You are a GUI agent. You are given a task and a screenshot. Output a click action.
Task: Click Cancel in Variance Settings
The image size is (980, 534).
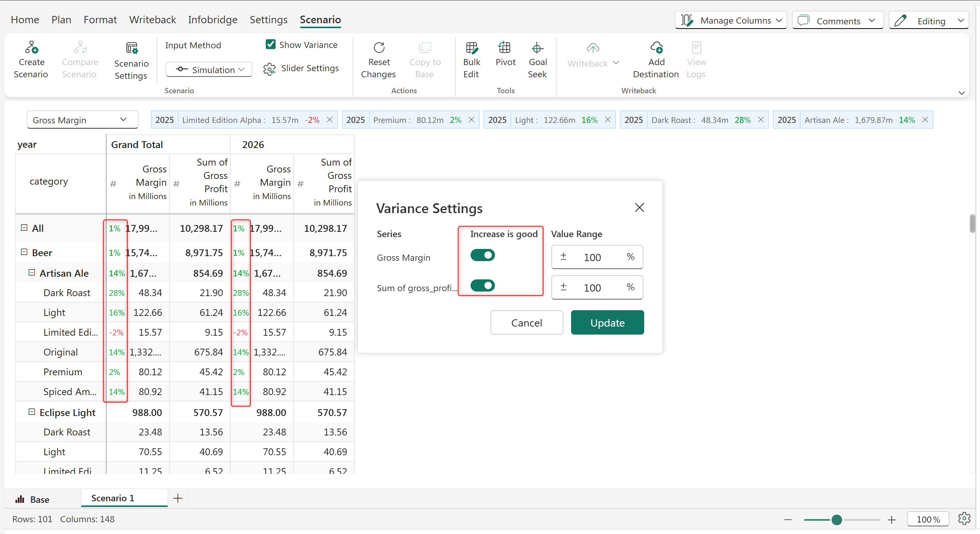pyautogui.click(x=526, y=323)
